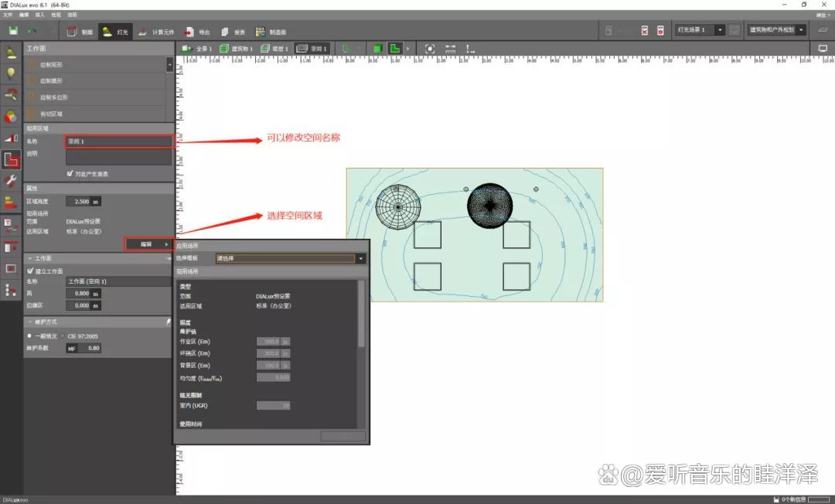Select the active red room-outline sidebar tool
The width and height of the screenshot is (835, 504).
point(11,159)
